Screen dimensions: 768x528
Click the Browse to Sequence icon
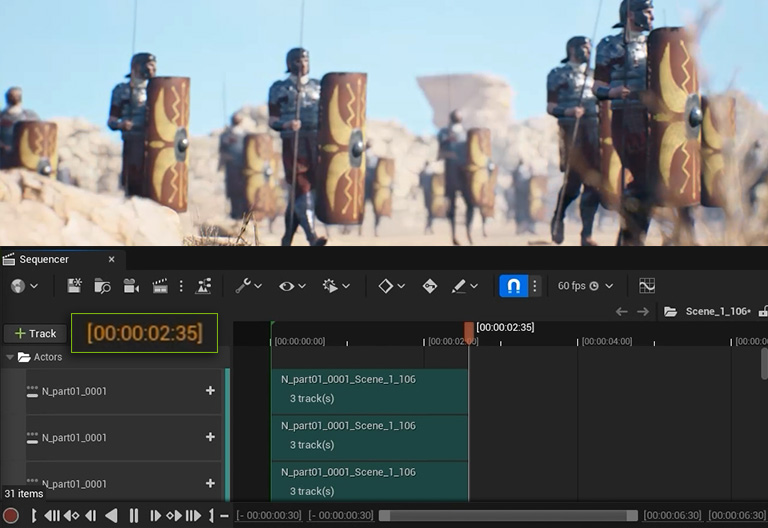pyautogui.click(x=102, y=286)
